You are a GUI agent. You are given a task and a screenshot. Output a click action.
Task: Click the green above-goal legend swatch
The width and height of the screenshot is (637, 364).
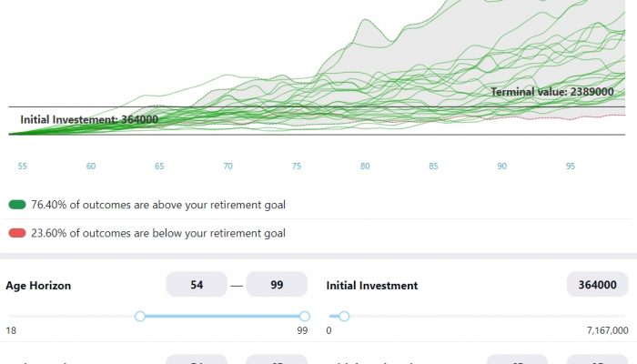(x=17, y=206)
